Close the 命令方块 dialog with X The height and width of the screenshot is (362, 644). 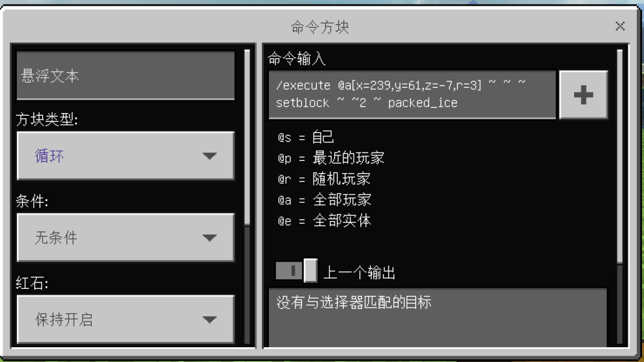pos(620,27)
